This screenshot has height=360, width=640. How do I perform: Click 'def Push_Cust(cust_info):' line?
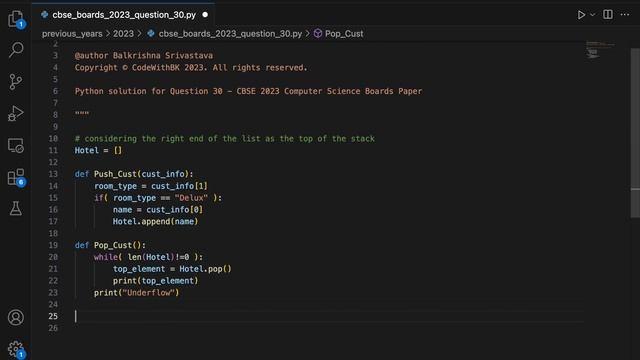pyautogui.click(x=134, y=174)
